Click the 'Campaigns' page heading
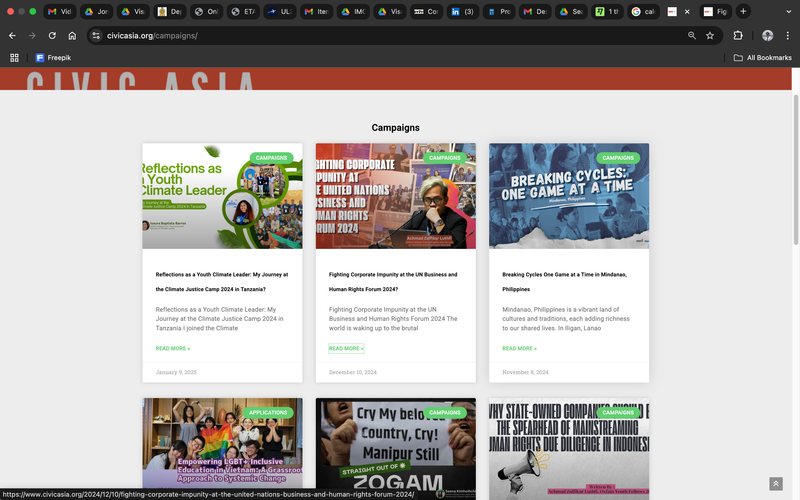 [395, 128]
